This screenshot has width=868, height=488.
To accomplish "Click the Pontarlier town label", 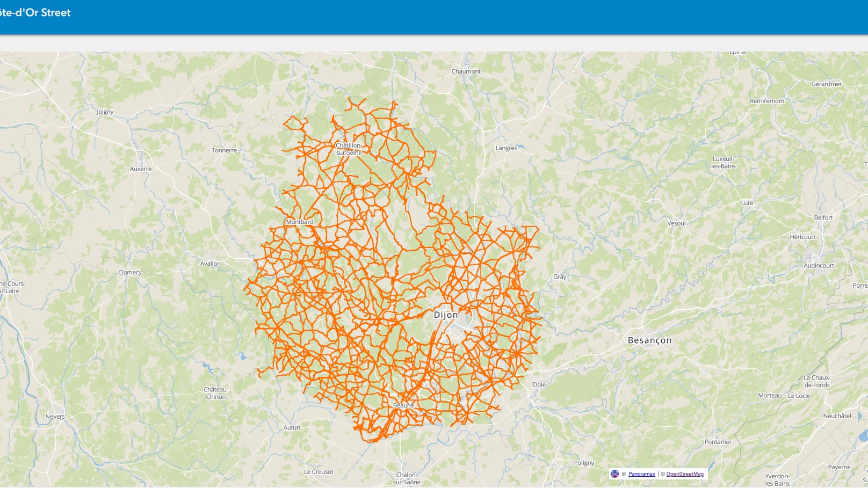I will pyautogui.click(x=718, y=442).
